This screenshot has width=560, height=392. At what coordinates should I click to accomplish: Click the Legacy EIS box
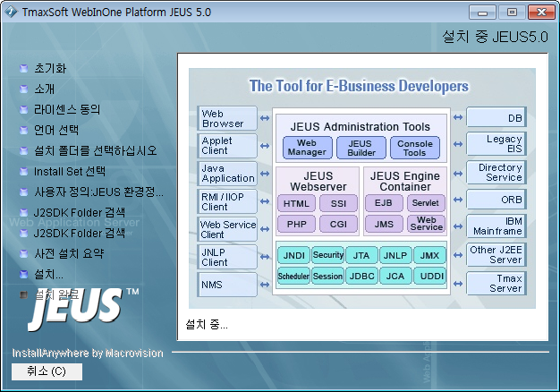pyautogui.click(x=496, y=144)
